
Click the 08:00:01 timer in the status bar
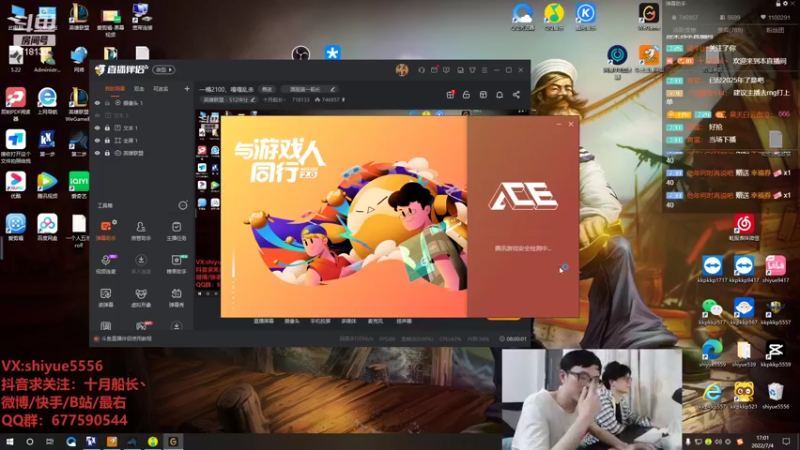513,339
